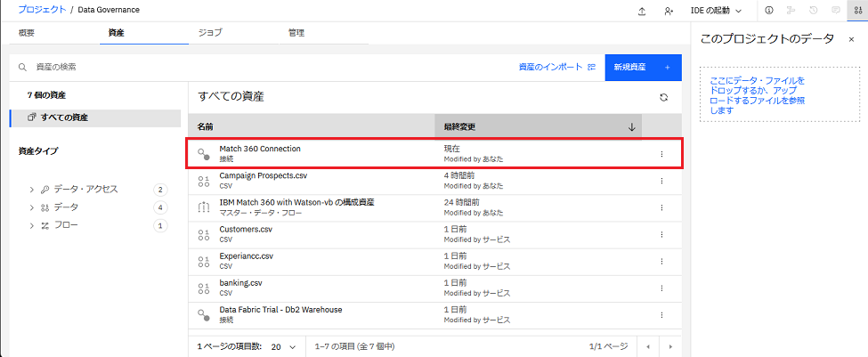The height and width of the screenshot is (357, 868).
Task: Click the 新規資産 button
Action: coord(644,67)
